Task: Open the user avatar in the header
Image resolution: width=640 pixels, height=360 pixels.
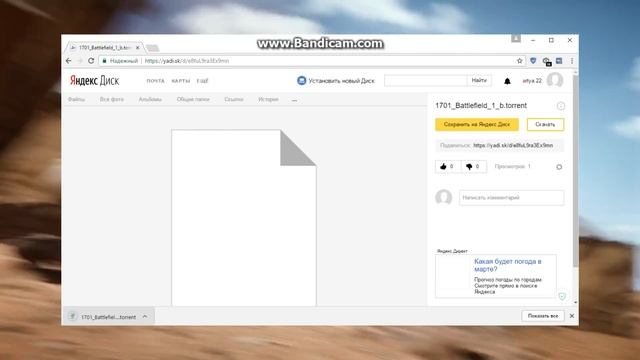Action: click(x=555, y=80)
